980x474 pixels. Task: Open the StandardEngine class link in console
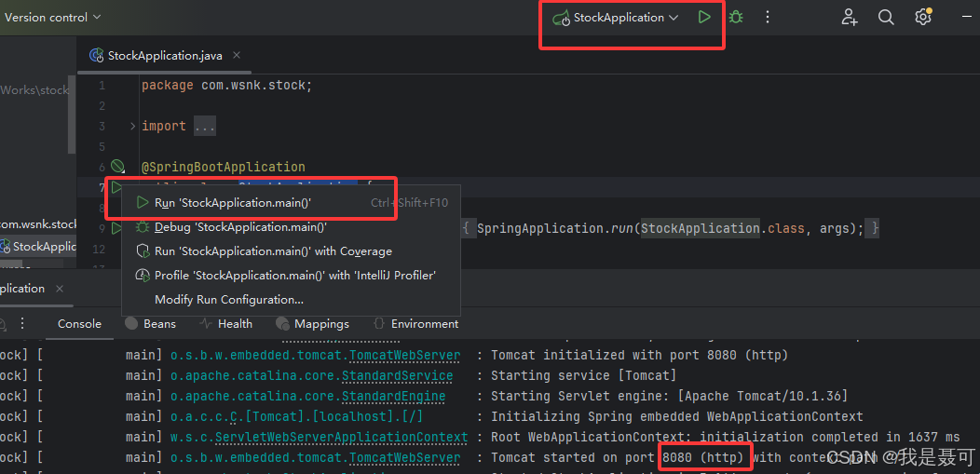coord(394,396)
